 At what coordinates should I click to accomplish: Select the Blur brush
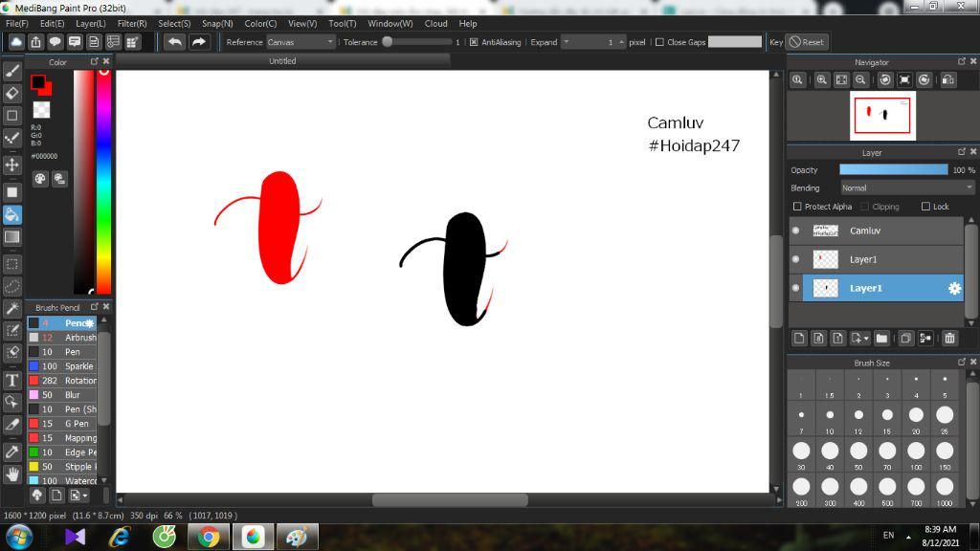point(62,395)
